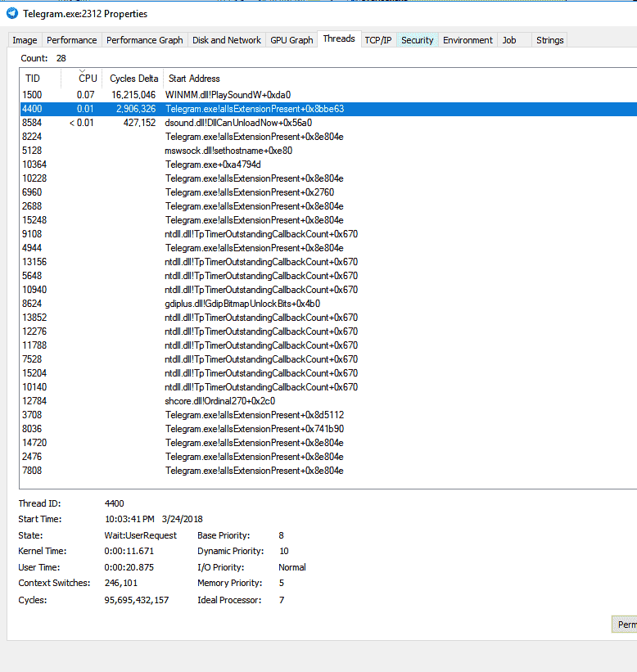Sort by Cycles Delta column header
The height and width of the screenshot is (672, 637).
point(133,79)
